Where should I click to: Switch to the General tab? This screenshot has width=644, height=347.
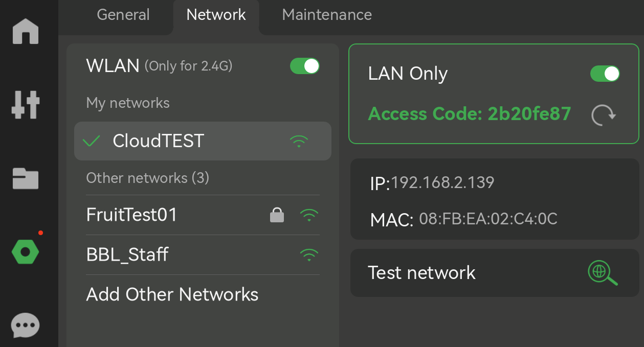click(123, 15)
